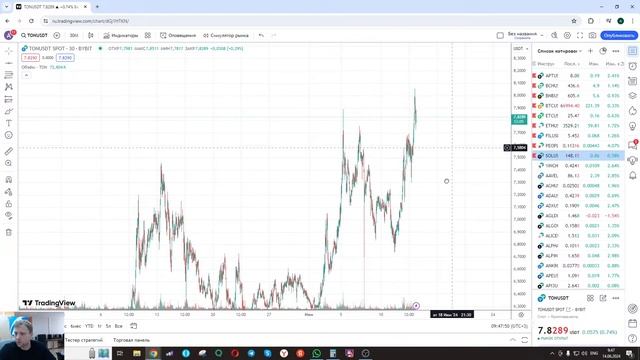
Task: Open watchlist advanced view pie icon
Action: pos(603,51)
